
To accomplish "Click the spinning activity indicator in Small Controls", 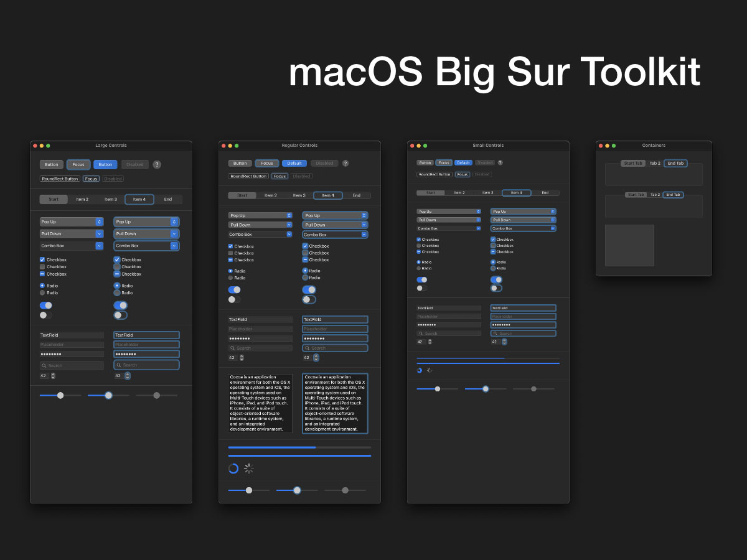I will pyautogui.click(x=430, y=370).
